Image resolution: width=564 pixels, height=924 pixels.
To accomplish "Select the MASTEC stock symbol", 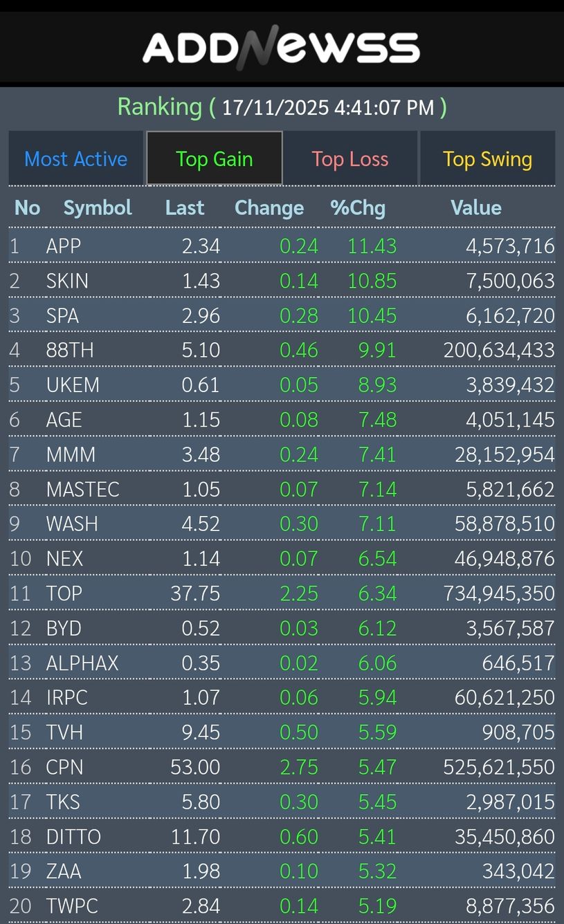I will pos(82,490).
